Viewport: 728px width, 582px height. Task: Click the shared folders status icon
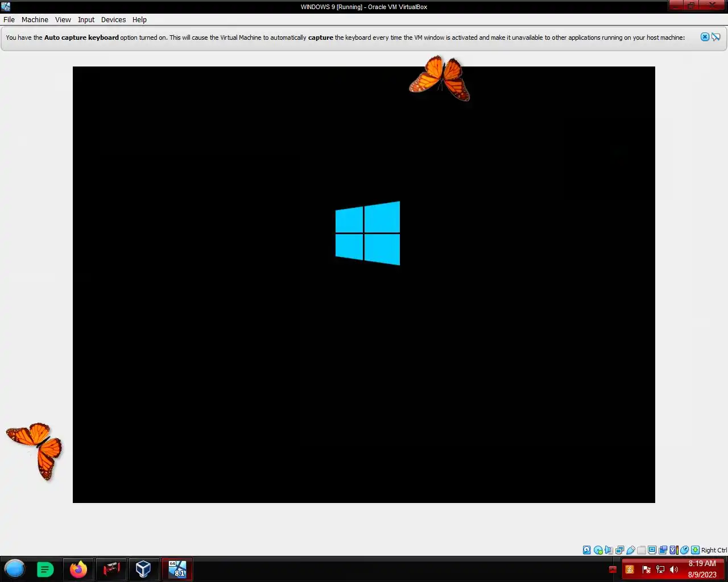[x=641, y=550]
